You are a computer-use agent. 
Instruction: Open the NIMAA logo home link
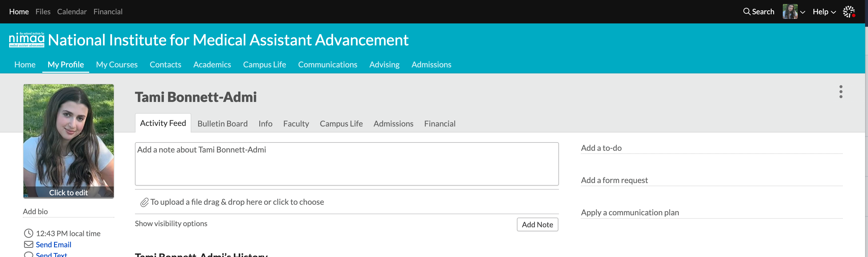click(27, 40)
